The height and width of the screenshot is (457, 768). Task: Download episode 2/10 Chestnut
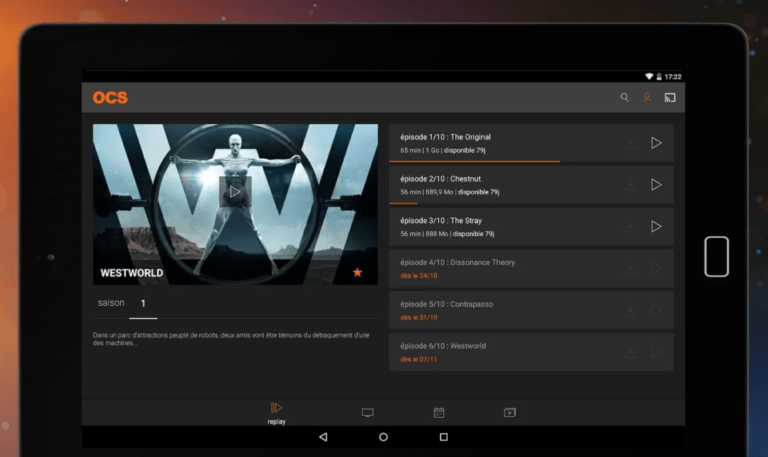point(630,185)
